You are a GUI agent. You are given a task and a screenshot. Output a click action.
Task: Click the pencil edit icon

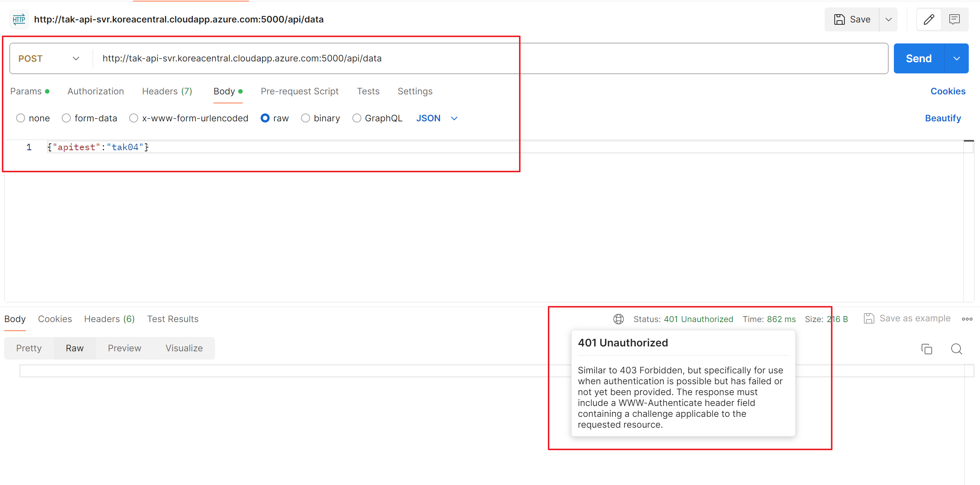(929, 19)
